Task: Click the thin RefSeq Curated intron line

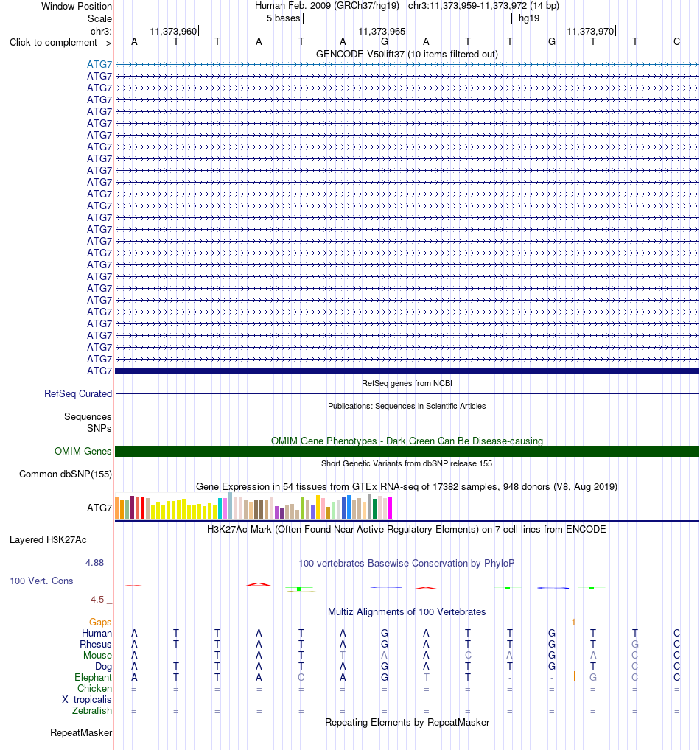Action: (407, 393)
